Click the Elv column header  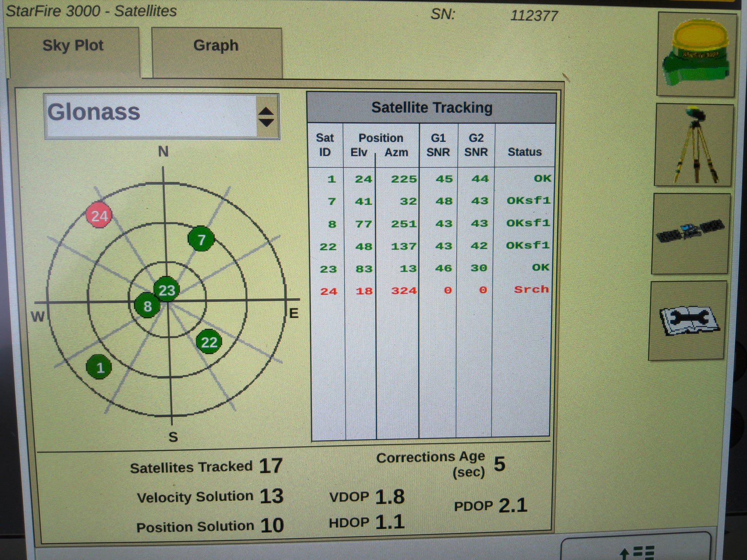coord(359,152)
